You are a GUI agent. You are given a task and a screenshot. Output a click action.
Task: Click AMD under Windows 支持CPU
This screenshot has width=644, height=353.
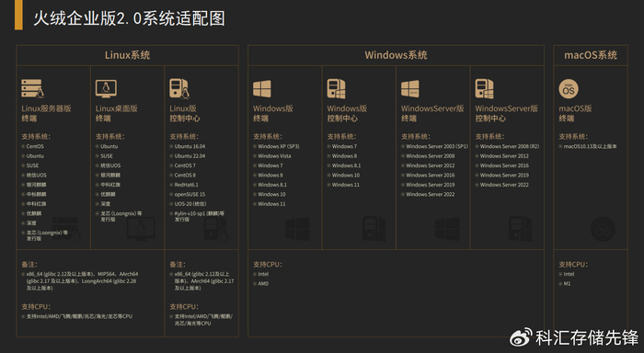(263, 284)
